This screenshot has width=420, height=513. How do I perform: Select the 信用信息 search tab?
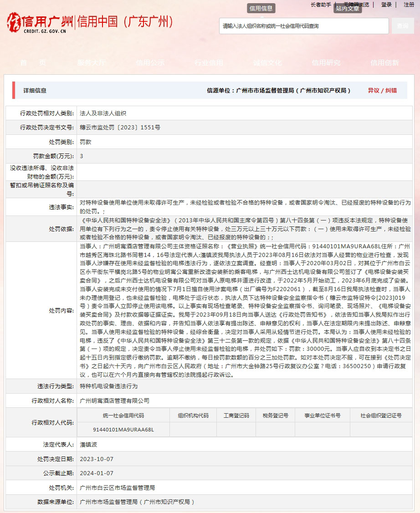point(261,8)
